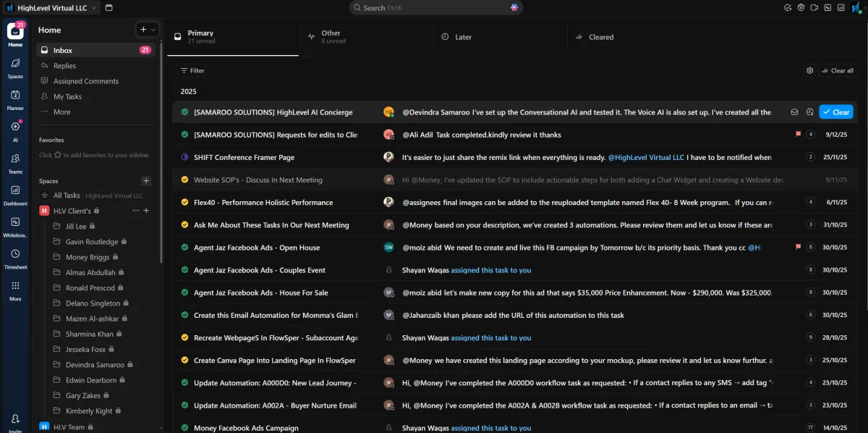Image resolution: width=868 pixels, height=433 pixels.
Task: Click the Filter icon button
Action: (192, 70)
